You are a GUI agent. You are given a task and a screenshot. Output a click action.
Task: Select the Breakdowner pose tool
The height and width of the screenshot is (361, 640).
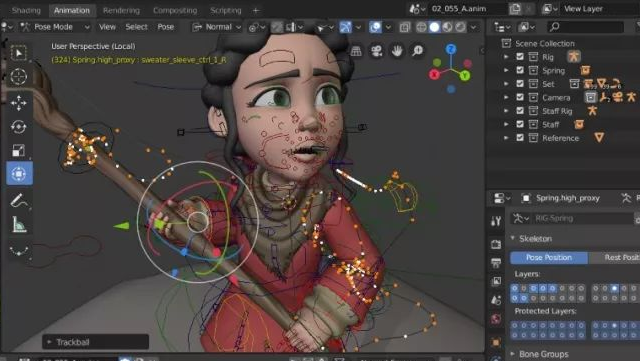[x=18, y=250]
